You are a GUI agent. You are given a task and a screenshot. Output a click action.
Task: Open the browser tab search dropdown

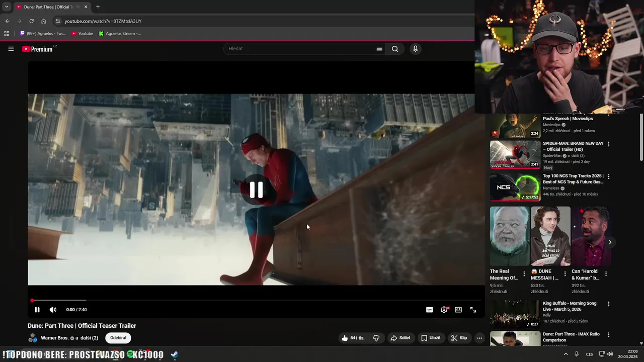[x=7, y=7]
